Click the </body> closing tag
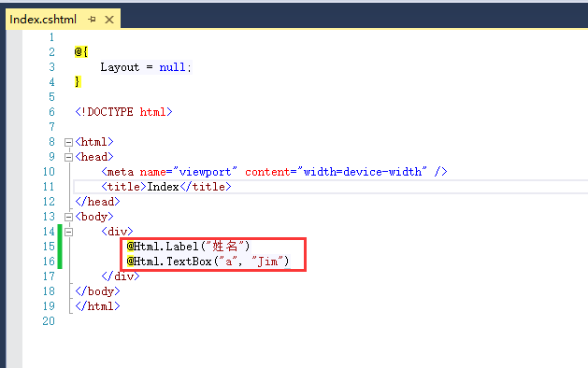 97,291
